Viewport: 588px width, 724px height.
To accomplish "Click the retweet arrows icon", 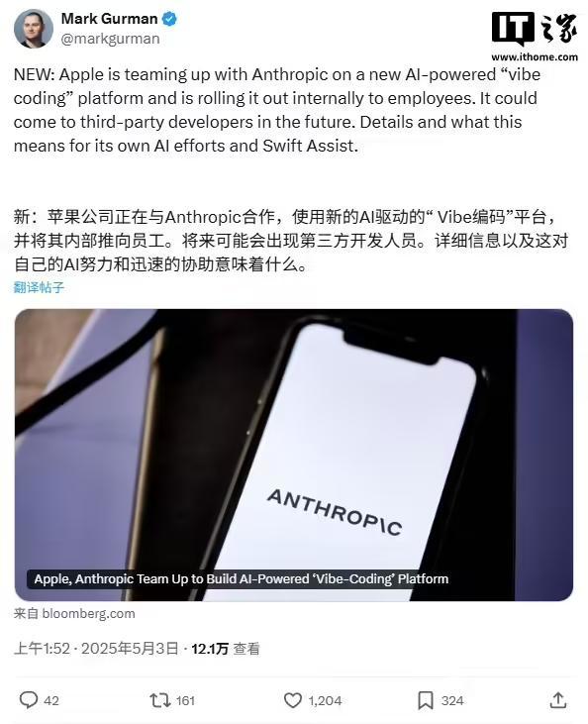I will tap(160, 700).
